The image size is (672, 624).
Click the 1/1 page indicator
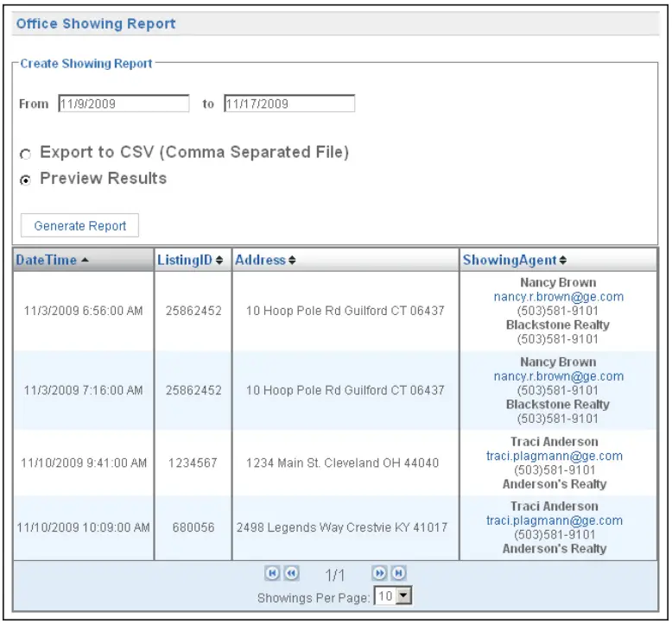[335, 575]
